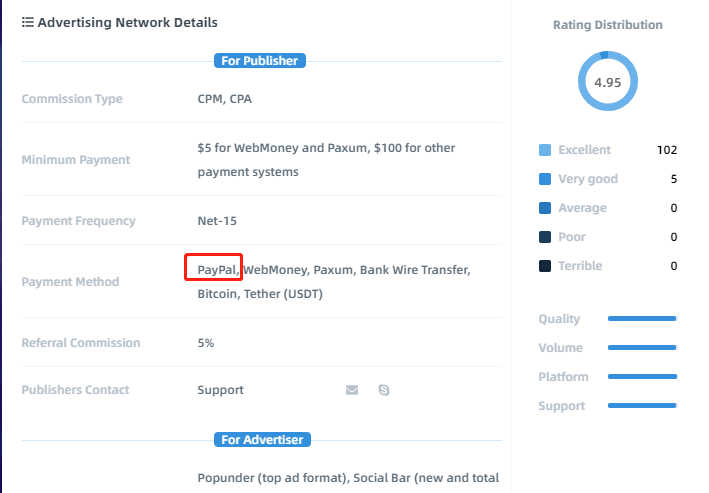Click the email envelope icon for Support
Viewport: 709px width, 493px height.
click(x=352, y=390)
